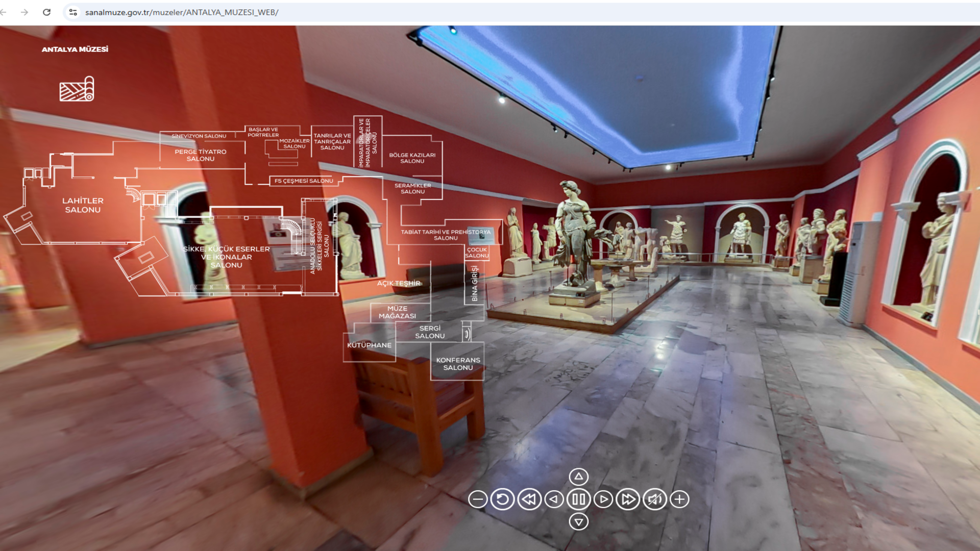This screenshot has height=551, width=980.
Task: Select Perge Tiyatro Salonu on the map
Action: coord(200,155)
